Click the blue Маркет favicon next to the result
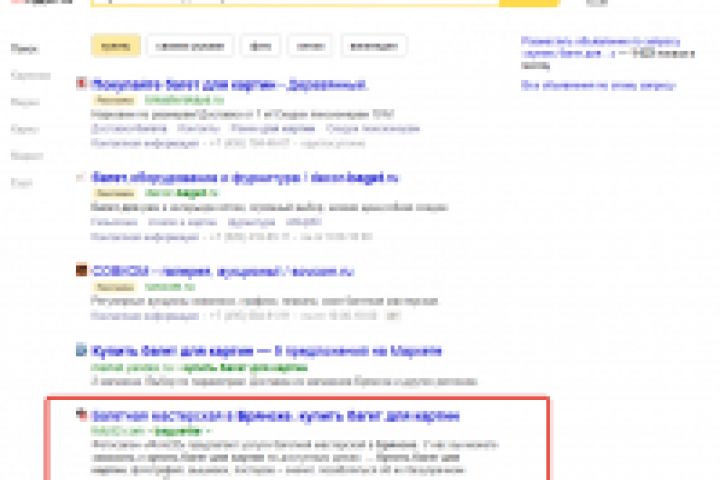The image size is (720, 480). pos(81,350)
